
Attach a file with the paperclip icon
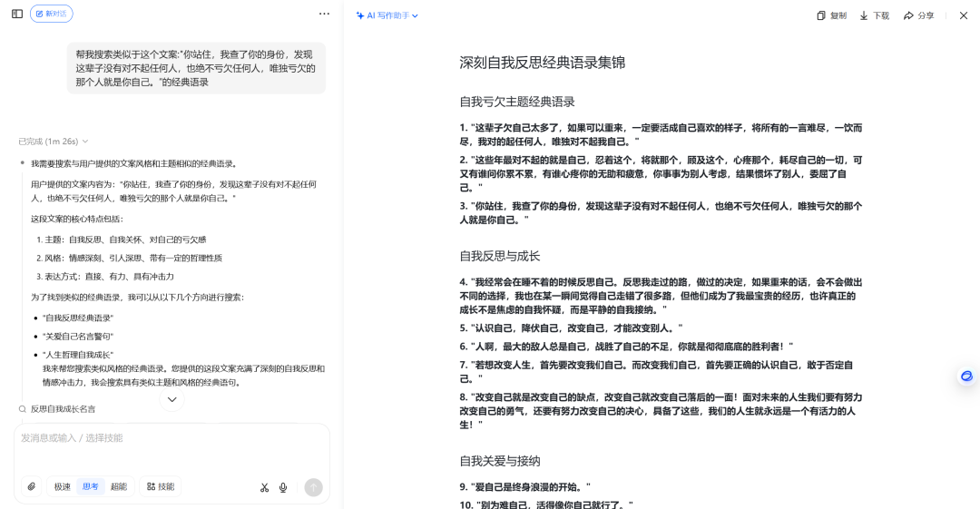click(x=31, y=486)
